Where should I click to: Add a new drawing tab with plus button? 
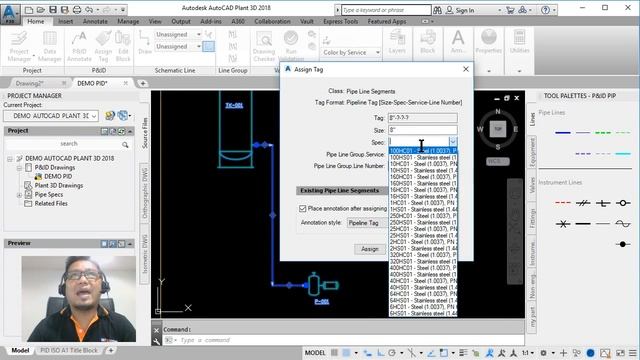point(143,83)
